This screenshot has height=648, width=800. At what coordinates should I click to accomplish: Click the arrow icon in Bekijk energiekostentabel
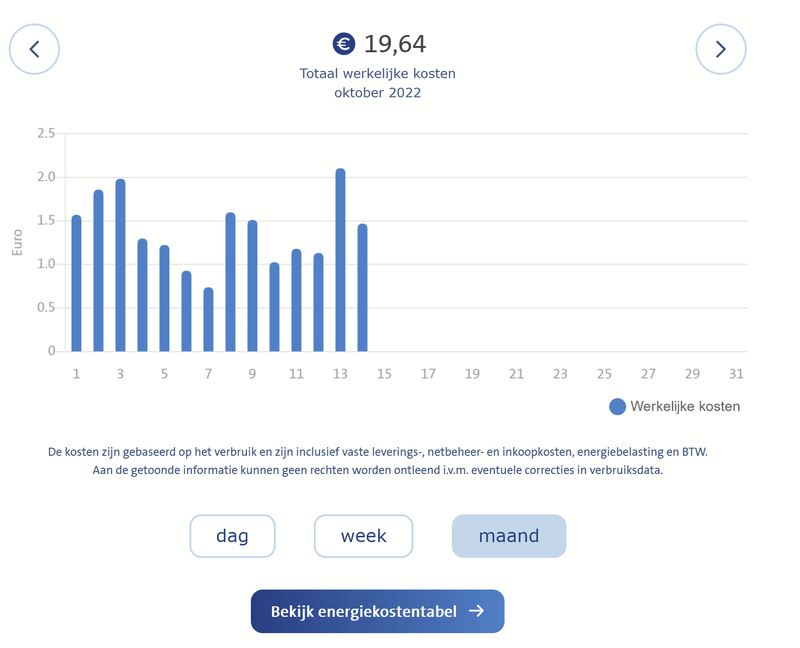point(477,611)
